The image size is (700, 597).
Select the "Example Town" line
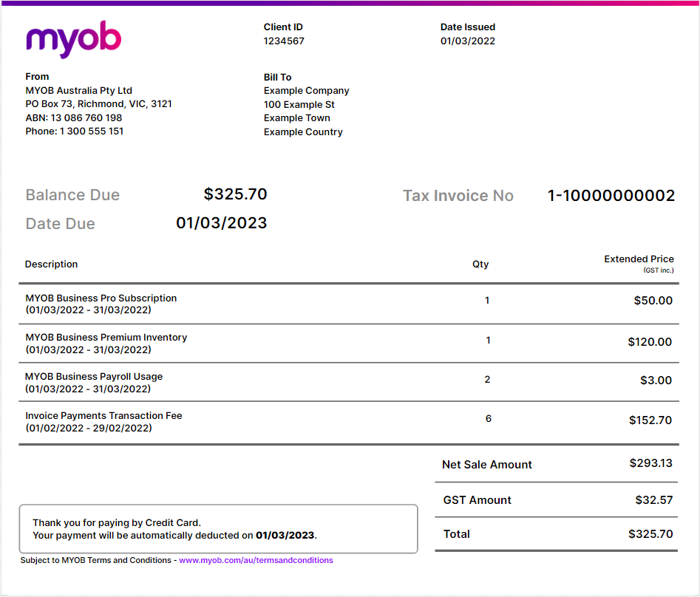coord(297,117)
